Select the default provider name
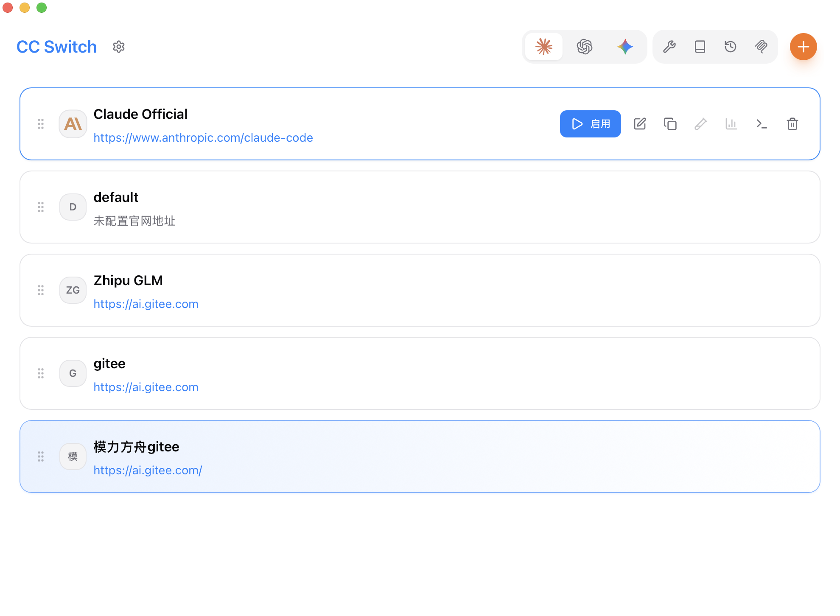 [x=116, y=197]
